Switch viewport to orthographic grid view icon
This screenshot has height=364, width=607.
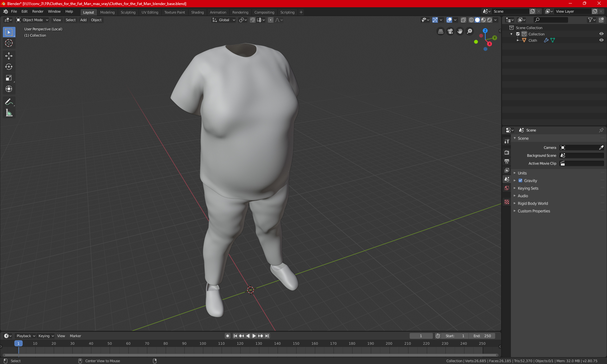click(441, 31)
